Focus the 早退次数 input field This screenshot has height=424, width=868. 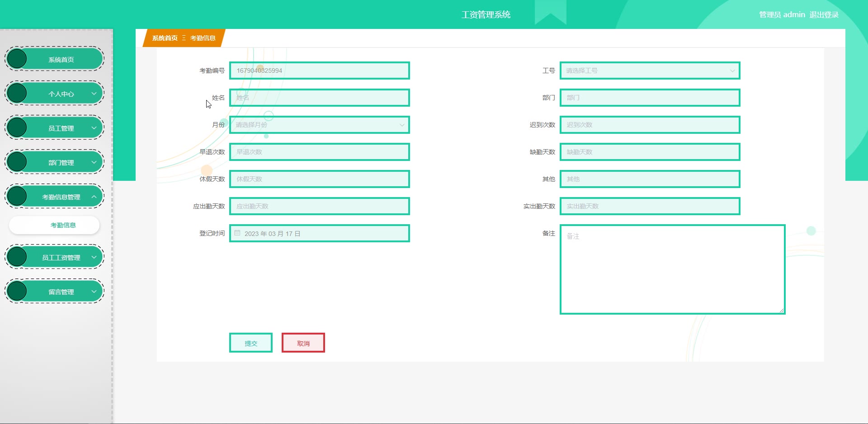tap(319, 152)
